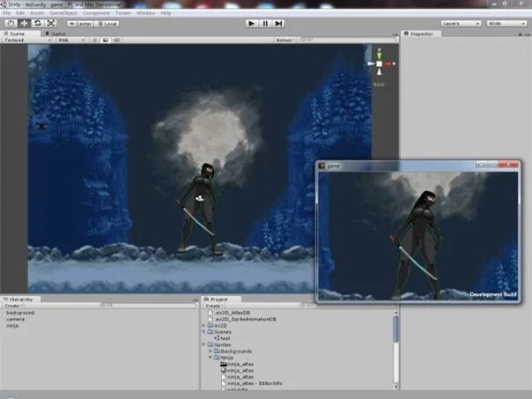Toggle the scene overlay image button
This screenshot has height=399, width=532.
(106, 40)
